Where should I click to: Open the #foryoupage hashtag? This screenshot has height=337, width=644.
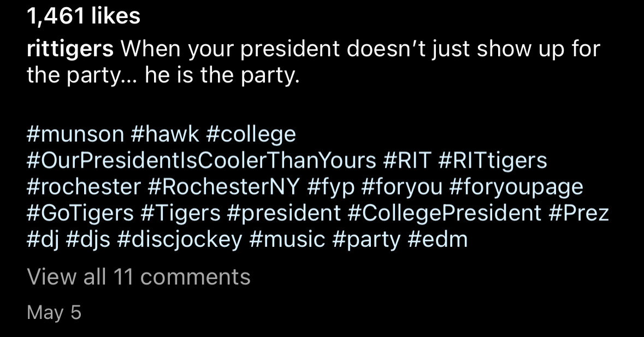pyautogui.click(x=516, y=187)
